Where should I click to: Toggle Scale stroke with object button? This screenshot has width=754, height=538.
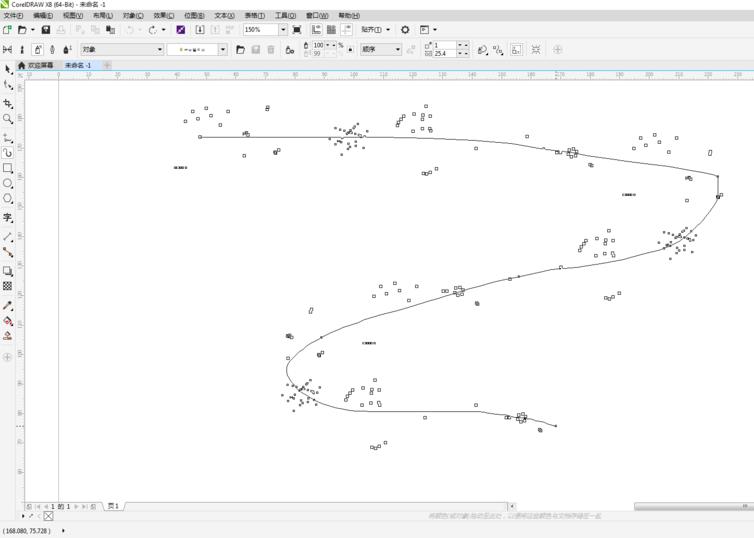tap(516, 50)
